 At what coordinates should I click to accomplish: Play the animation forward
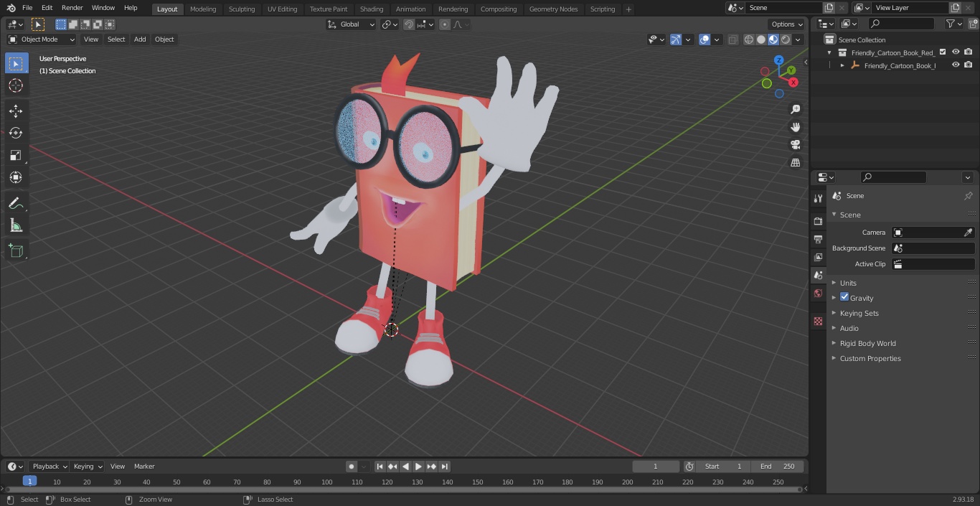click(x=419, y=467)
